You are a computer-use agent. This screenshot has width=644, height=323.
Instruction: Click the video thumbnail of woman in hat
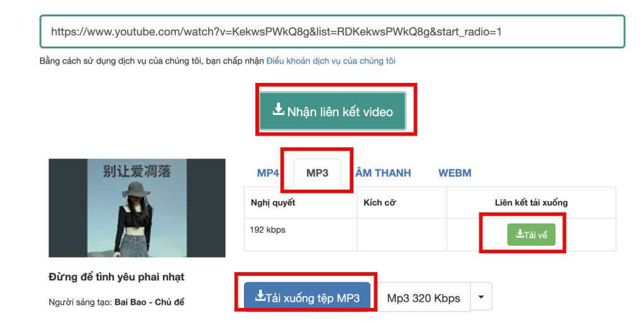137,208
